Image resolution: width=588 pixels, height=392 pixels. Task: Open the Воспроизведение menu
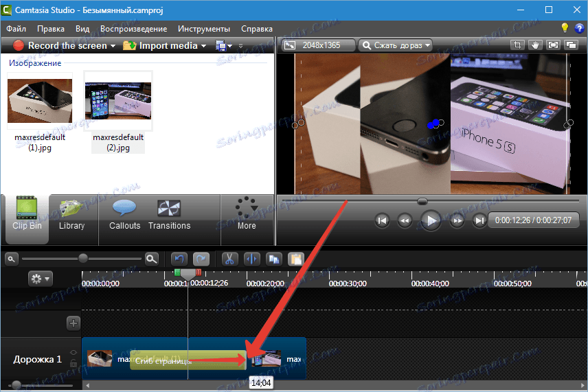[x=133, y=29]
